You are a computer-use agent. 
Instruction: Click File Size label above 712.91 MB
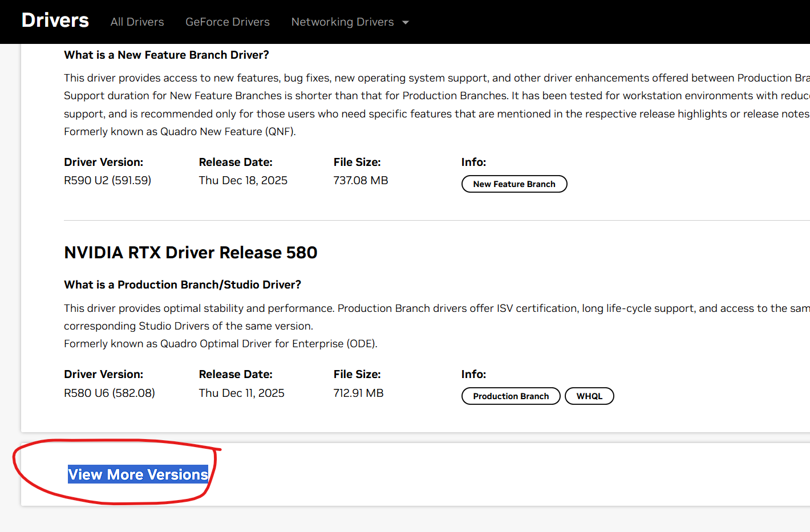point(357,374)
